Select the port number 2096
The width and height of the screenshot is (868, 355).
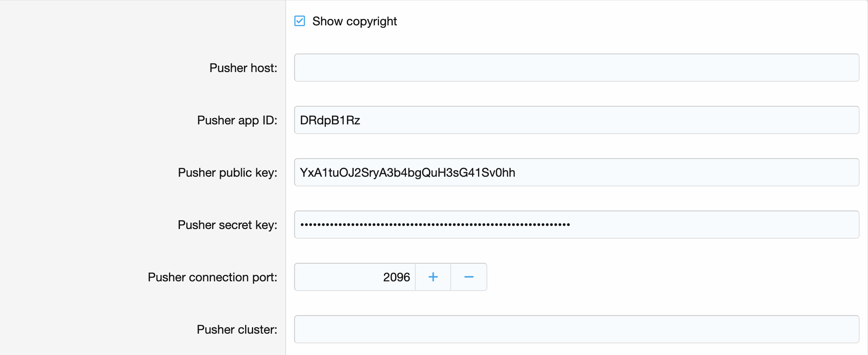(x=396, y=277)
